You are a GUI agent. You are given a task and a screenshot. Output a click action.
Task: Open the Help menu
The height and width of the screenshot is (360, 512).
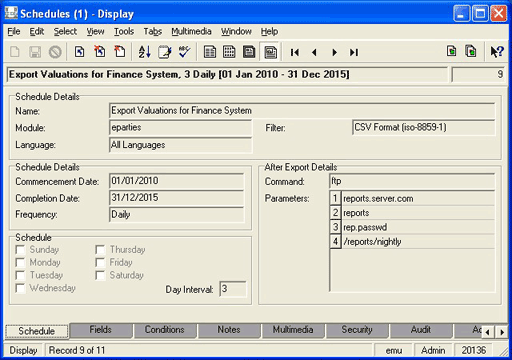click(269, 31)
